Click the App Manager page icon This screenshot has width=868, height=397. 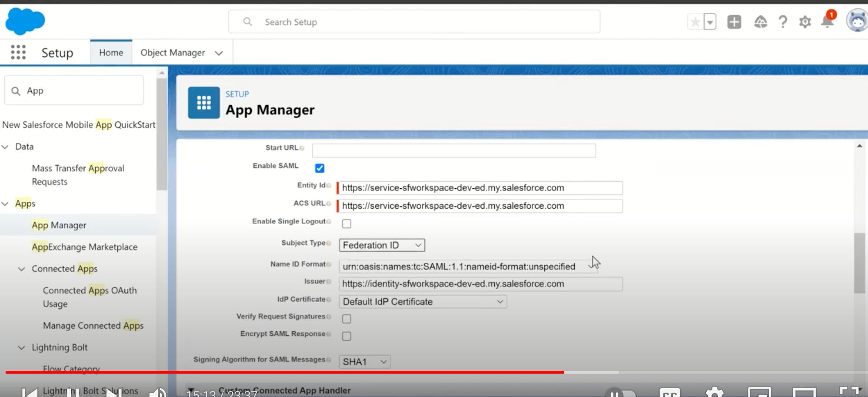204,102
